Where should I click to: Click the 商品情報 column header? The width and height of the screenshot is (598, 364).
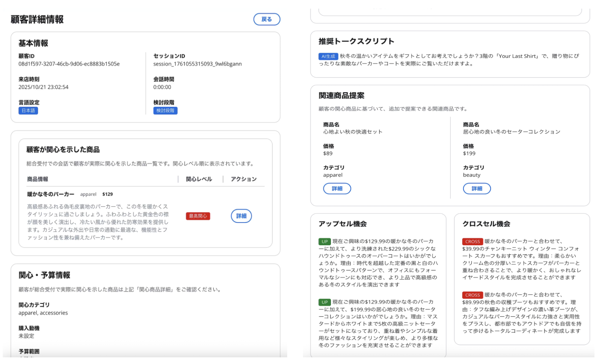coord(38,179)
